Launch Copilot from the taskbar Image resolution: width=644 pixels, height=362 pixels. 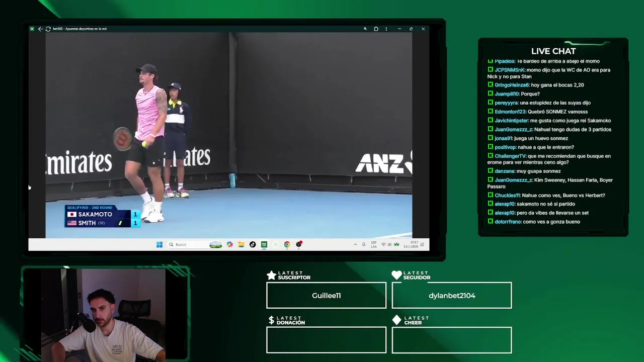click(230, 244)
